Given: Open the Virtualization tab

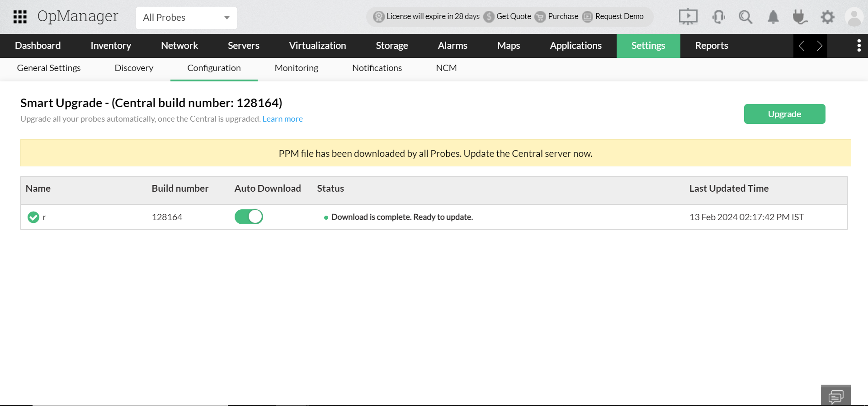Looking at the screenshot, I should tap(318, 46).
